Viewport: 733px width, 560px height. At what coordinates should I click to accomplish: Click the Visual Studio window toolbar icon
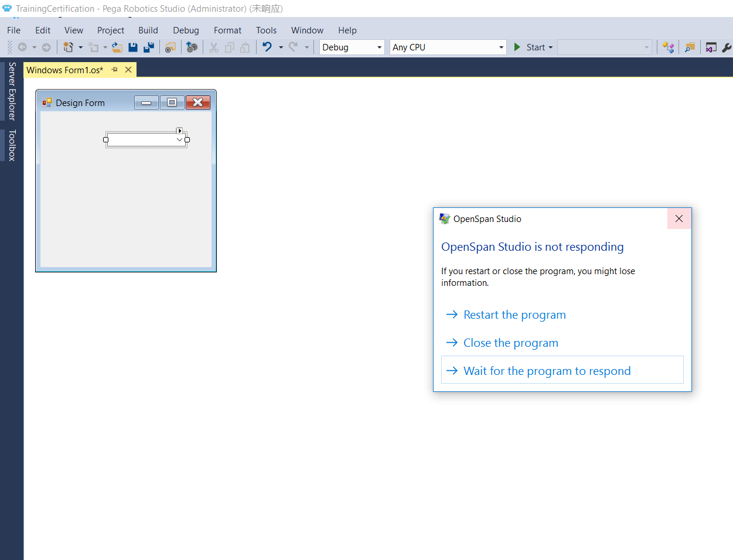[x=711, y=47]
